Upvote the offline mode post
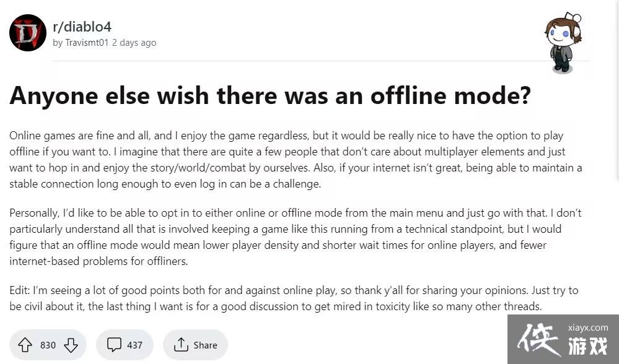The image size is (619, 364). tap(25, 345)
